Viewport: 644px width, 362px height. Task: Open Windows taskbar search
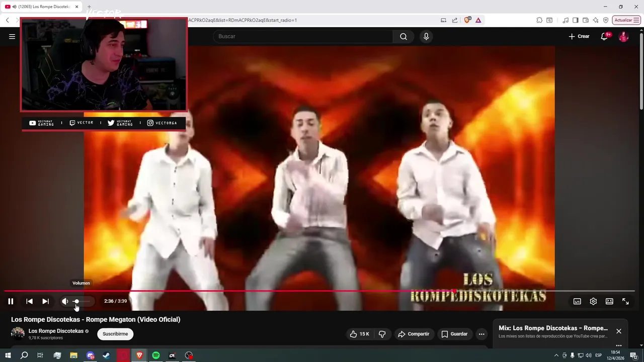(24, 355)
